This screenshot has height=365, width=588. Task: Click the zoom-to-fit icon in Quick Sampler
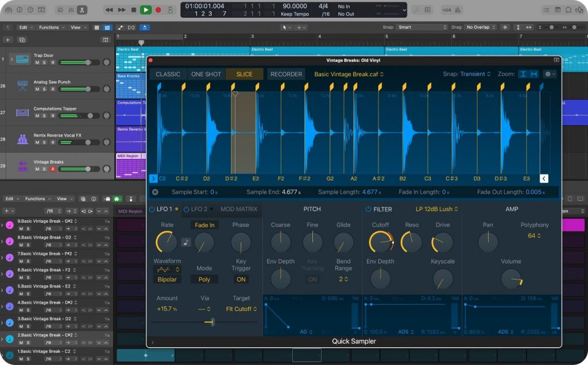tap(534, 74)
